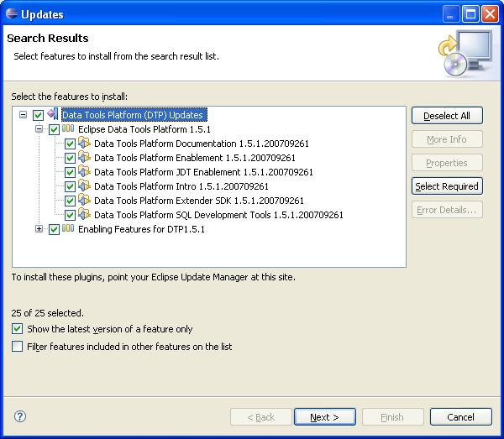Select the Data Tools Platform (DTP) Updates row

(134, 115)
